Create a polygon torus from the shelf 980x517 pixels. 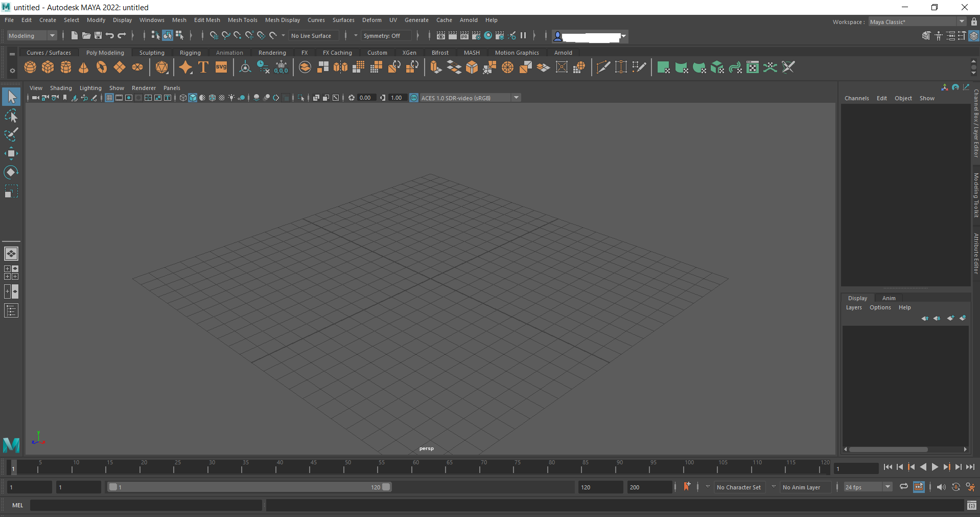tap(102, 67)
